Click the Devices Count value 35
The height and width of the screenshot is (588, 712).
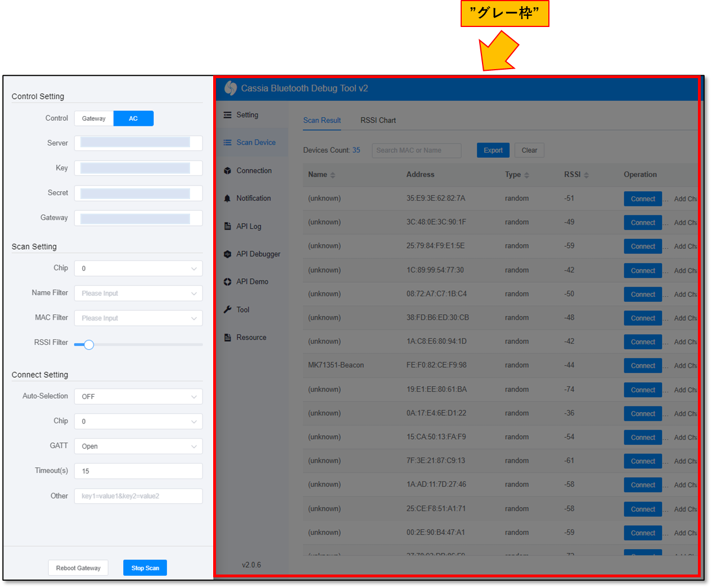[x=356, y=150]
